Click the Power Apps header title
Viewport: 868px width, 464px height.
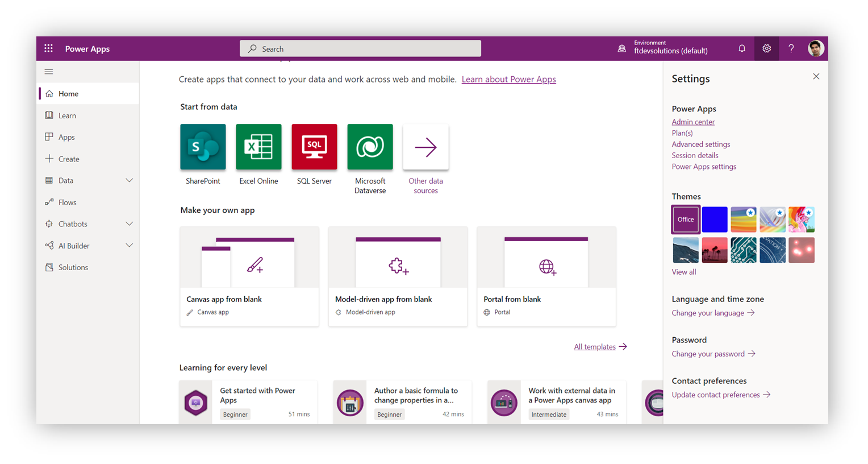87,49
